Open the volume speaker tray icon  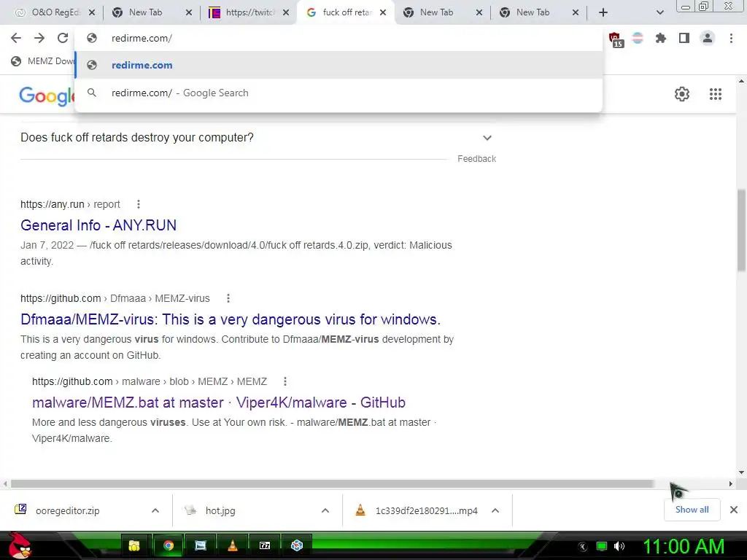[x=619, y=546]
